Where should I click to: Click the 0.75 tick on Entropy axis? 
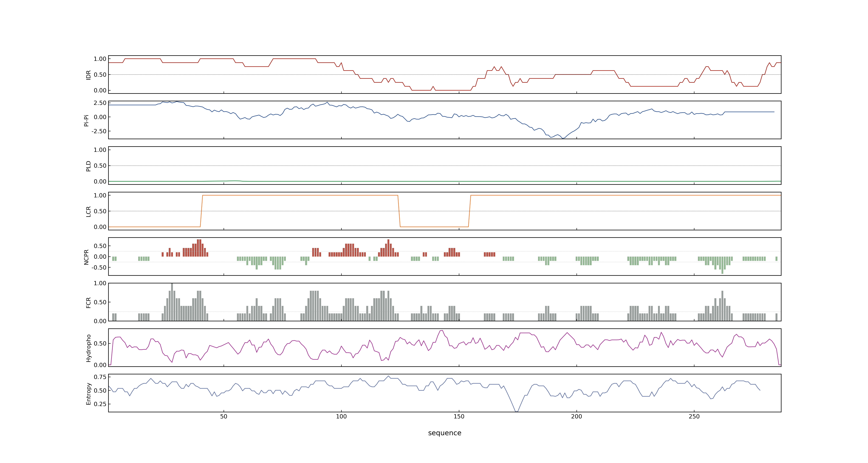[100, 377]
